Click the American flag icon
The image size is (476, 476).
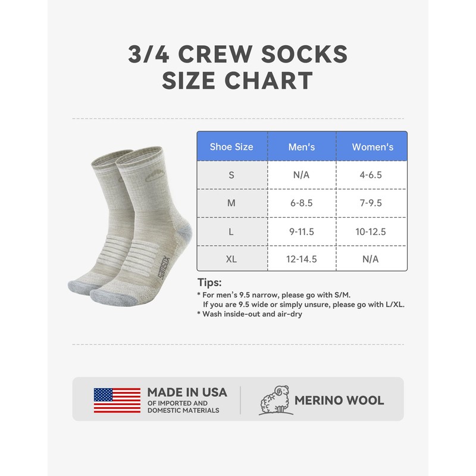[117, 400]
